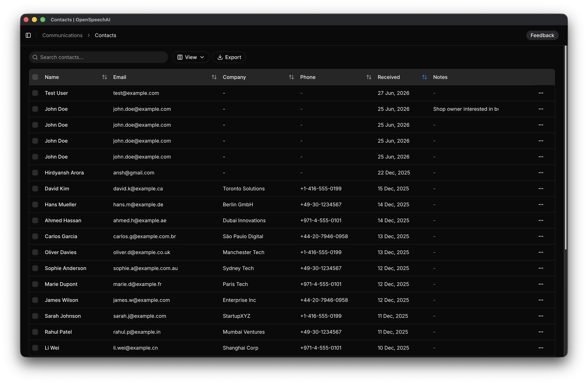Click company Shanghai Corp
Screen dimensions: 588x384
240,348
